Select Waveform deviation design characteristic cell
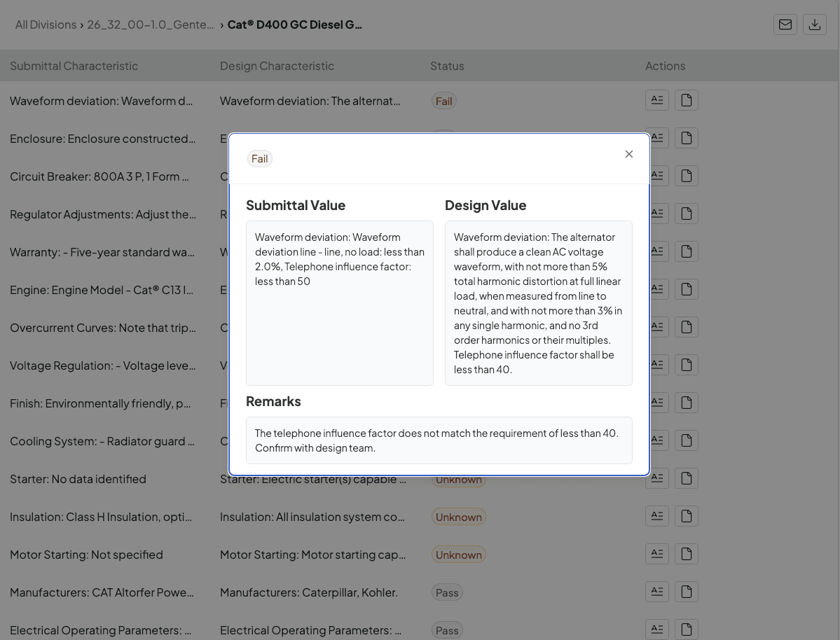840x640 pixels. click(310, 101)
